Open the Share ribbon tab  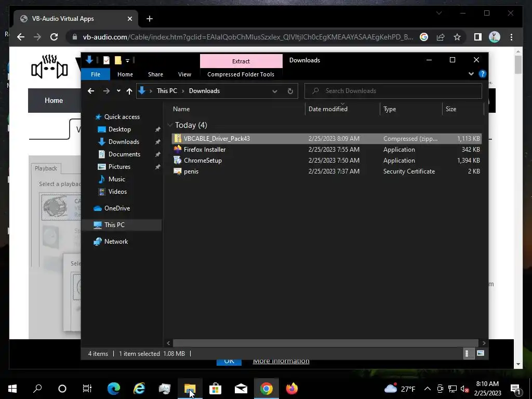pos(155,74)
